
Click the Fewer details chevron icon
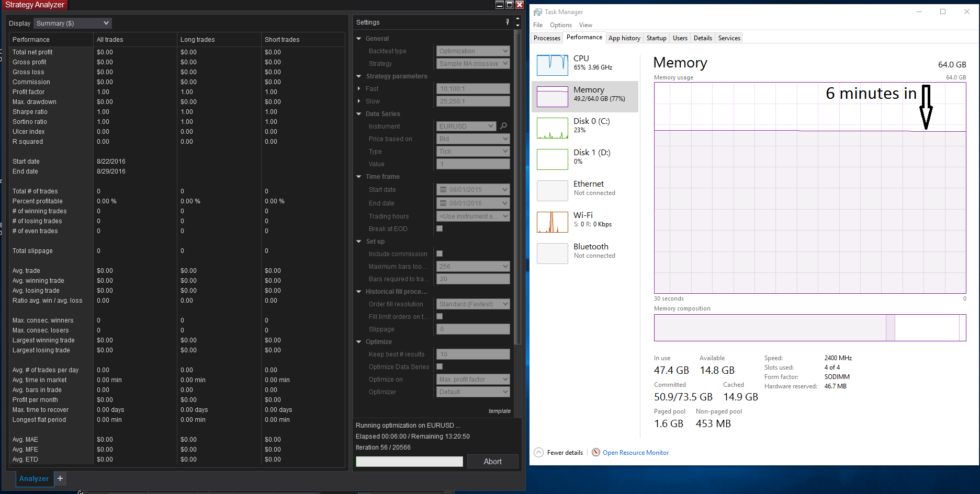[538, 452]
